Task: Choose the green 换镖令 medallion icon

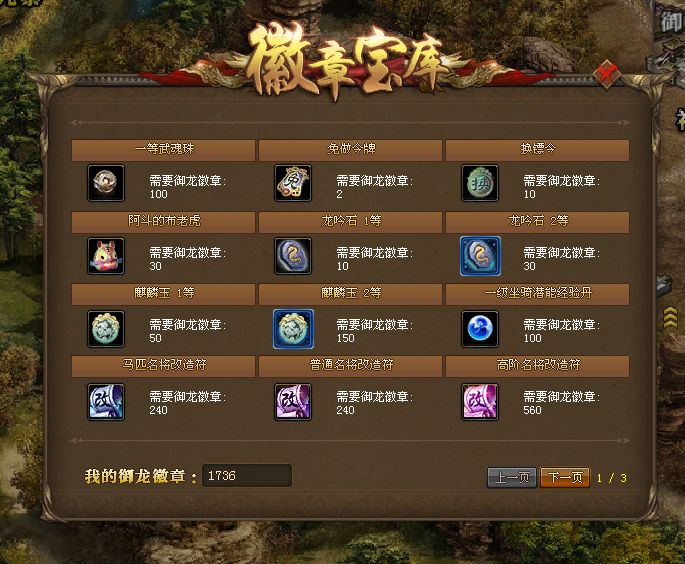Action: coord(480,183)
